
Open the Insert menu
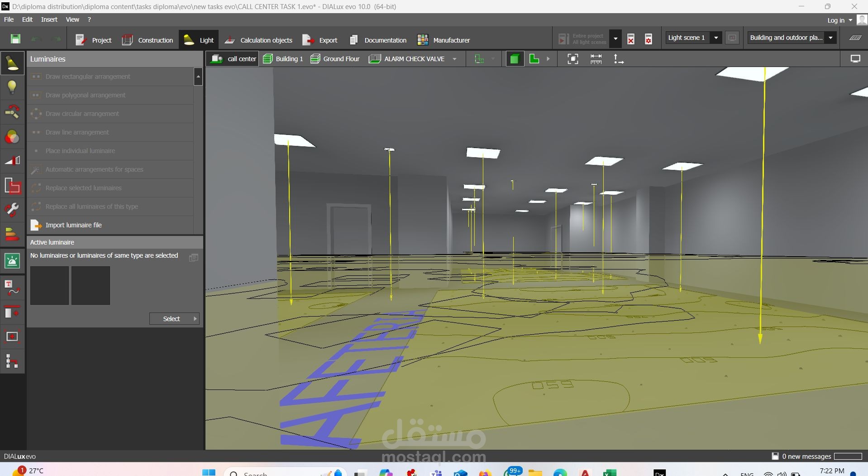[x=49, y=19]
